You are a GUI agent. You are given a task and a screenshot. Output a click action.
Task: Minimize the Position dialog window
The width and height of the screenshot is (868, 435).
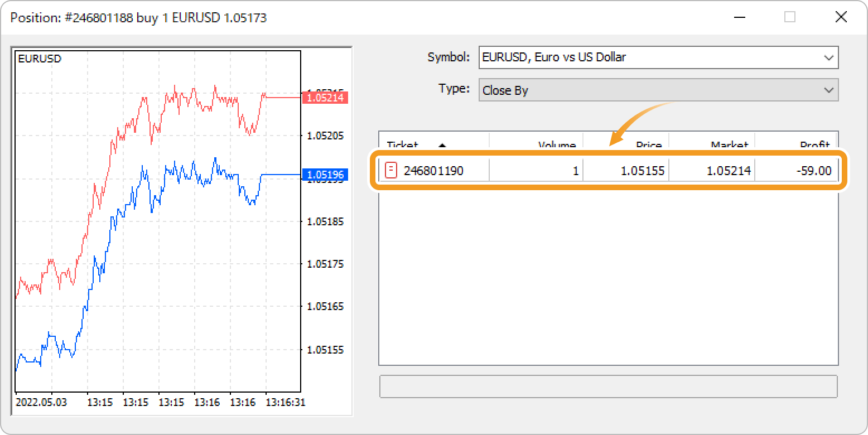739,17
